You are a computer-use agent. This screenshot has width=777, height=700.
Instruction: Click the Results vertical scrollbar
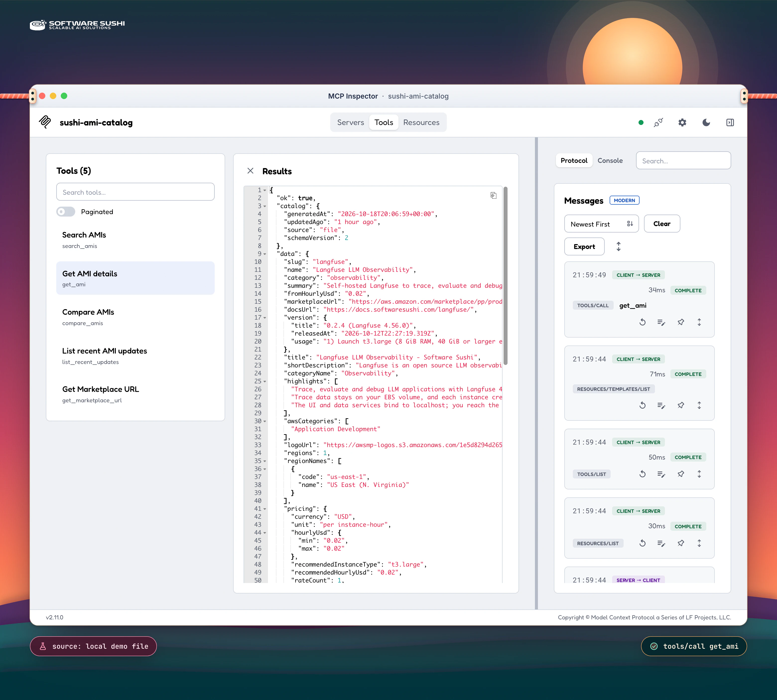pyautogui.click(x=505, y=275)
